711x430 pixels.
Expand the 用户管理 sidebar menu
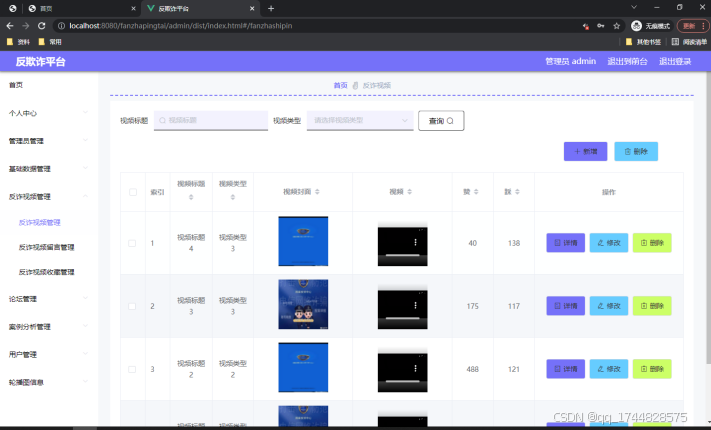click(x=49, y=354)
